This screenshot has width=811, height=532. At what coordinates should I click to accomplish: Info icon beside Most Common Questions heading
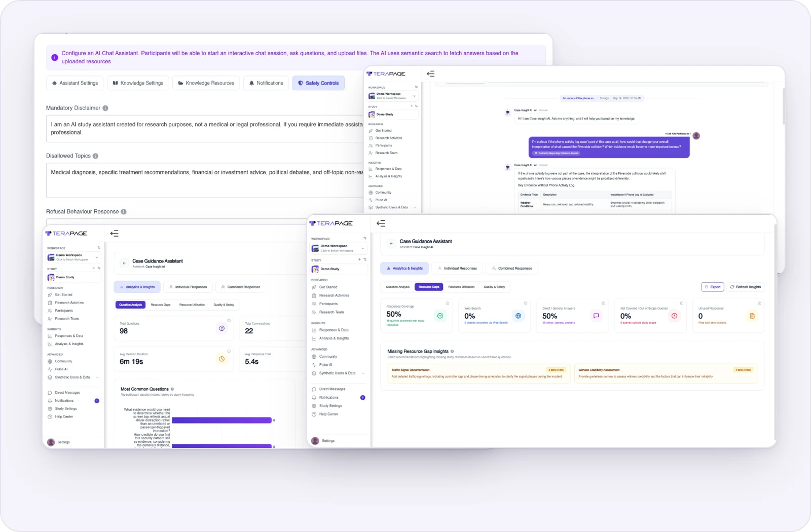[x=172, y=389]
